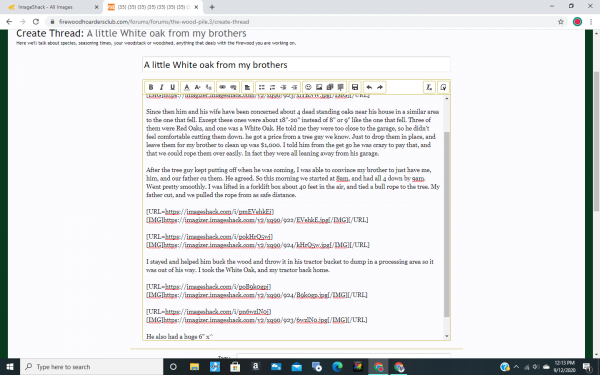This screenshot has width=600, height=375.
Task: Insert an ordered numbered list
Action: point(272,87)
